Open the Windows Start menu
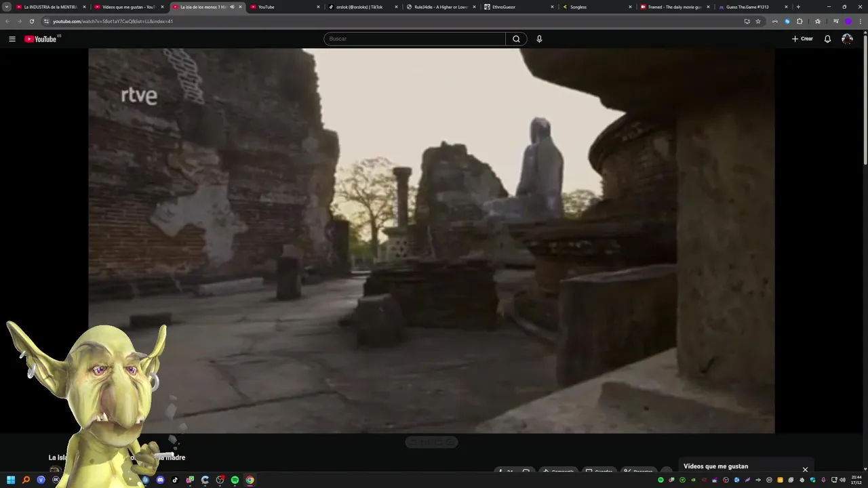 point(11,480)
